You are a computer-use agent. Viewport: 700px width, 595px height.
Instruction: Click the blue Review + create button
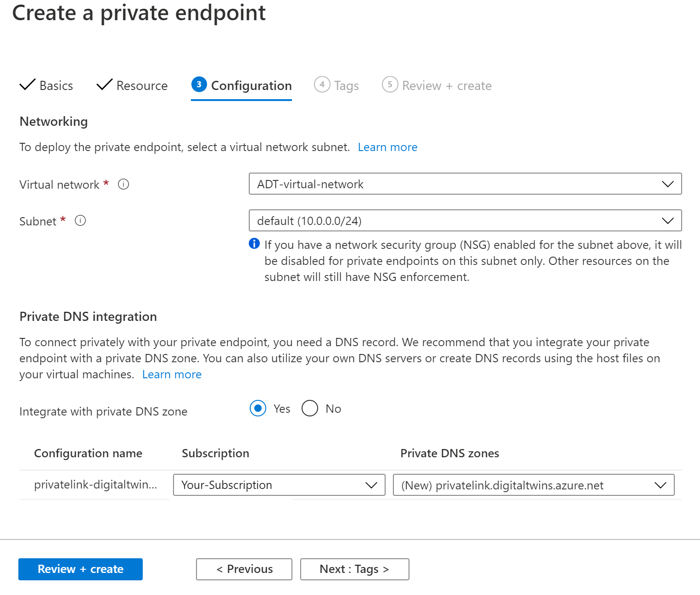[x=80, y=569]
